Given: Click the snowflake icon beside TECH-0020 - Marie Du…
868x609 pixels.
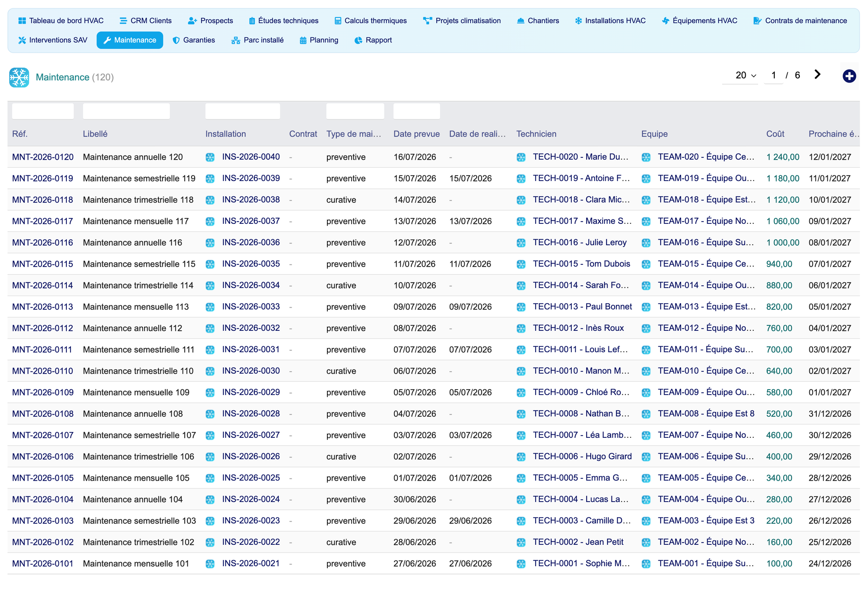Looking at the screenshot, I should click(x=521, y=157).
